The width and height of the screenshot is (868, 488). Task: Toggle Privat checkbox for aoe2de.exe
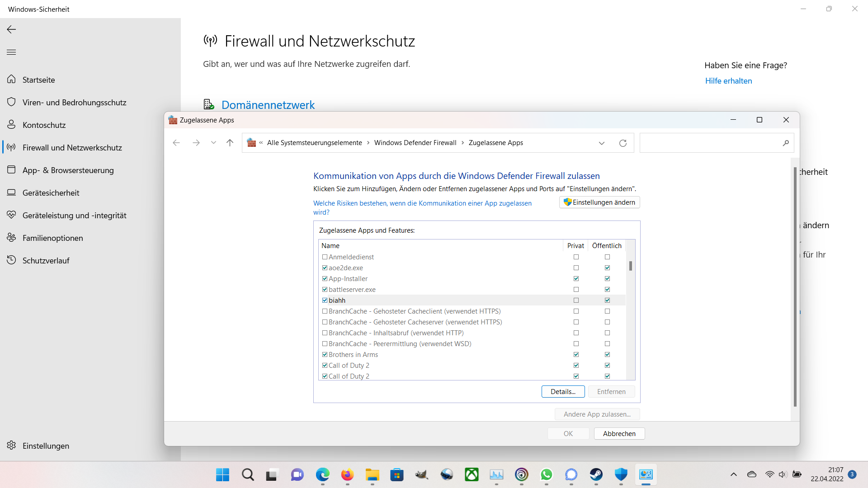click(576, 267)
